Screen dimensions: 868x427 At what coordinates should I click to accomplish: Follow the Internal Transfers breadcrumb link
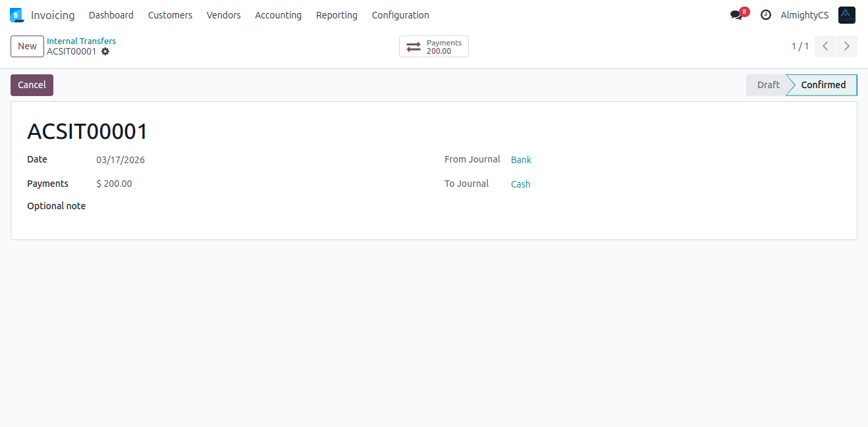pyautogui.click(x=81, y=41)
